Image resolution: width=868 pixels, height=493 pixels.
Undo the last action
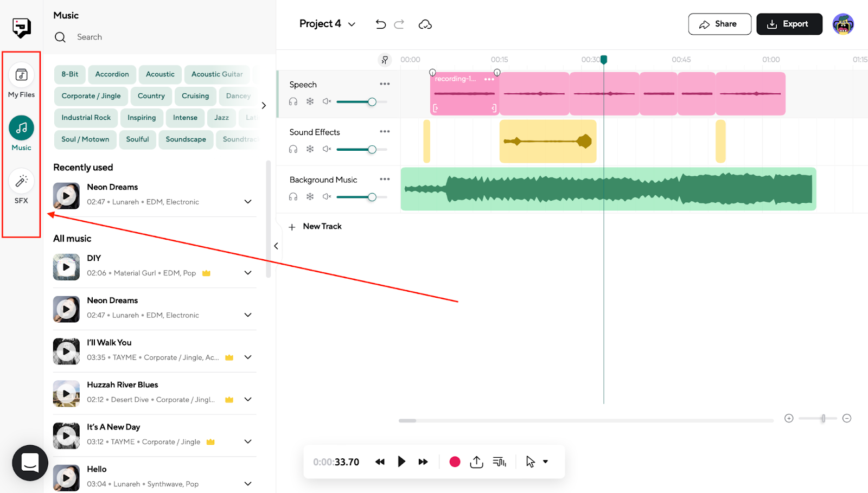click(x=381, y=24)
